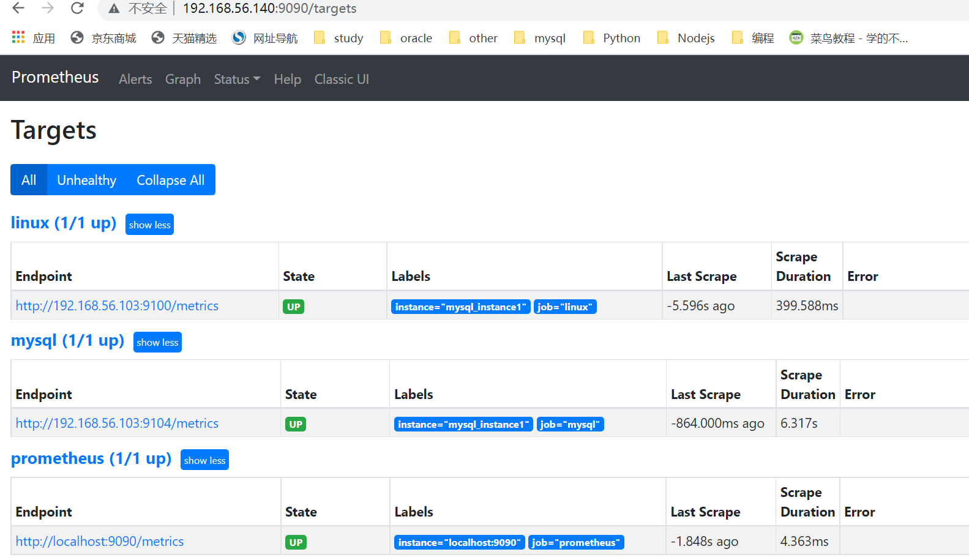Click the Prometheus brand logo text
Viewport: 969px width, 560px height.
(x=55, y=77)
